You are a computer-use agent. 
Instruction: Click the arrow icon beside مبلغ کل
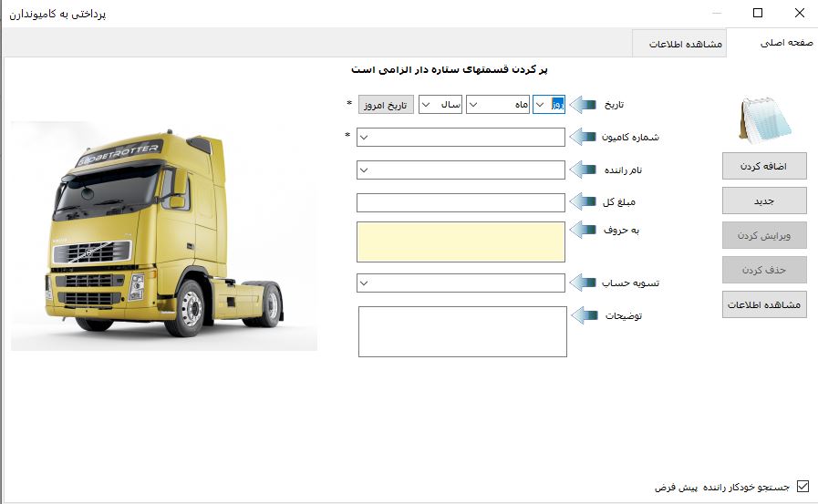point(584,202)
